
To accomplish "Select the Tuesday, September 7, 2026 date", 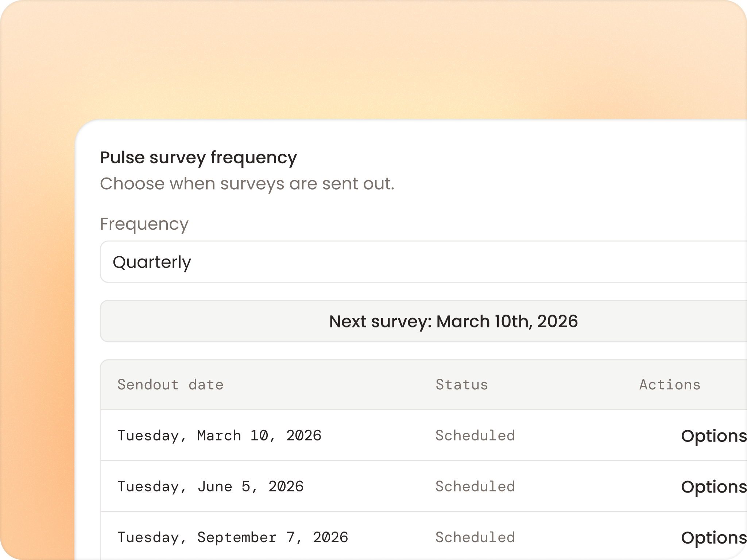I will click(x=232, y=537).
